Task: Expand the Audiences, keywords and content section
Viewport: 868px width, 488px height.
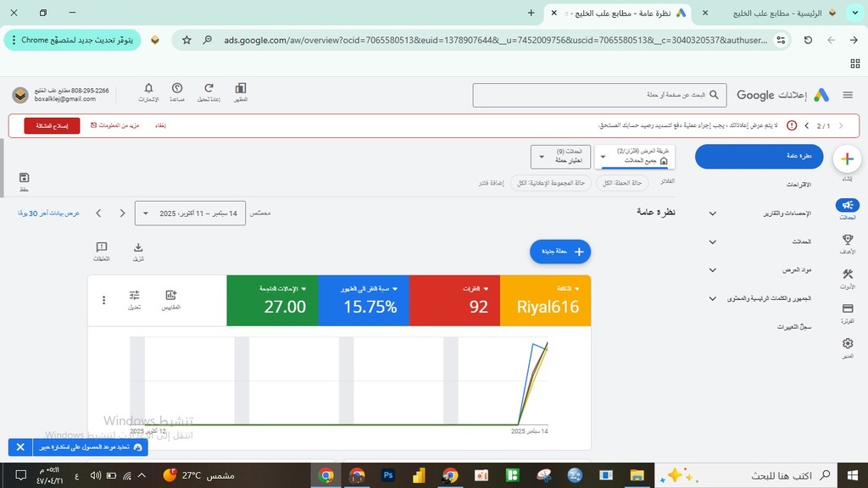Action: pyautogui.click(x=712, y=298)
